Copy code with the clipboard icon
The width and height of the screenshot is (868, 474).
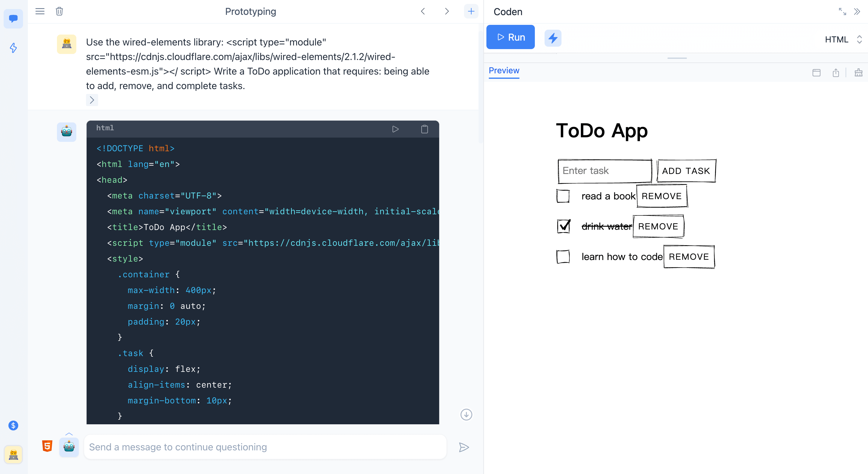tap(424, 129)
